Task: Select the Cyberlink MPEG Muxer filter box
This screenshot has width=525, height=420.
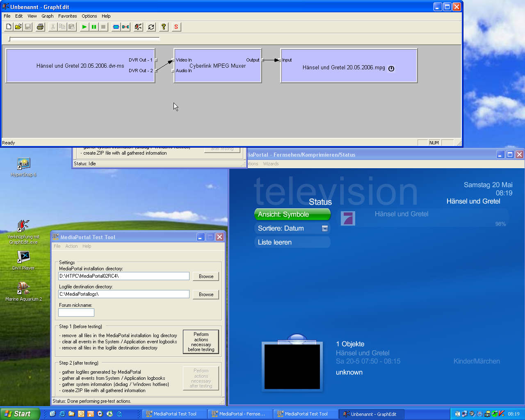Action: [x=217, y=66]
